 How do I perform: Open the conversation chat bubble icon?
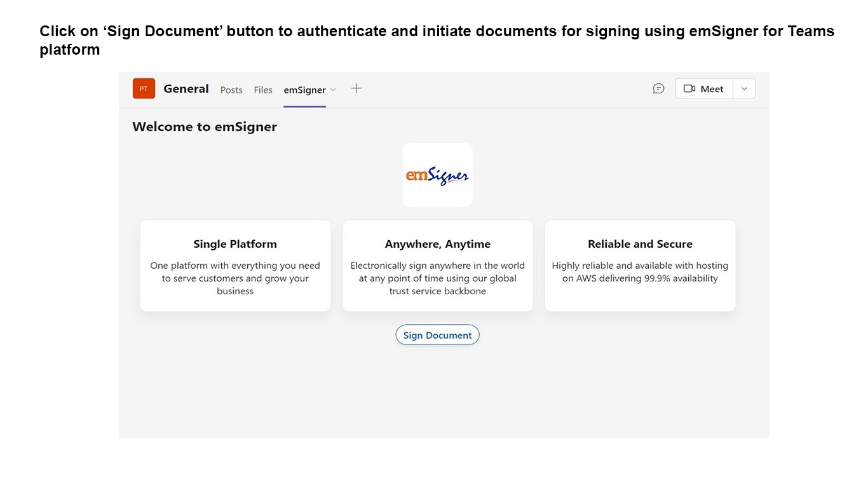coord(658,88)
